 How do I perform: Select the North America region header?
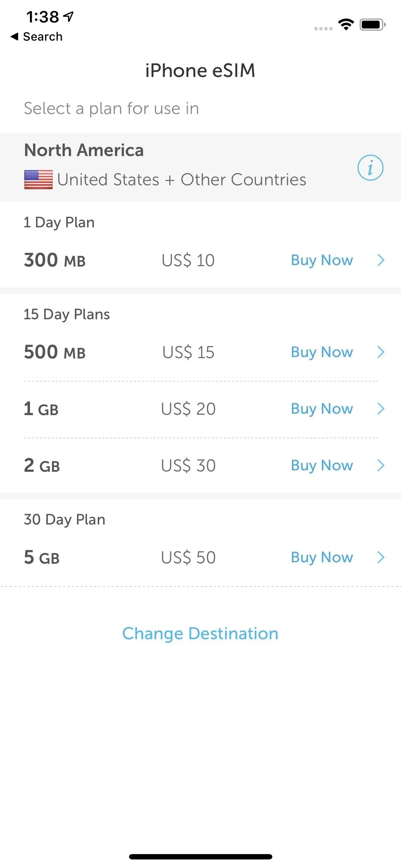pos(84,150)
